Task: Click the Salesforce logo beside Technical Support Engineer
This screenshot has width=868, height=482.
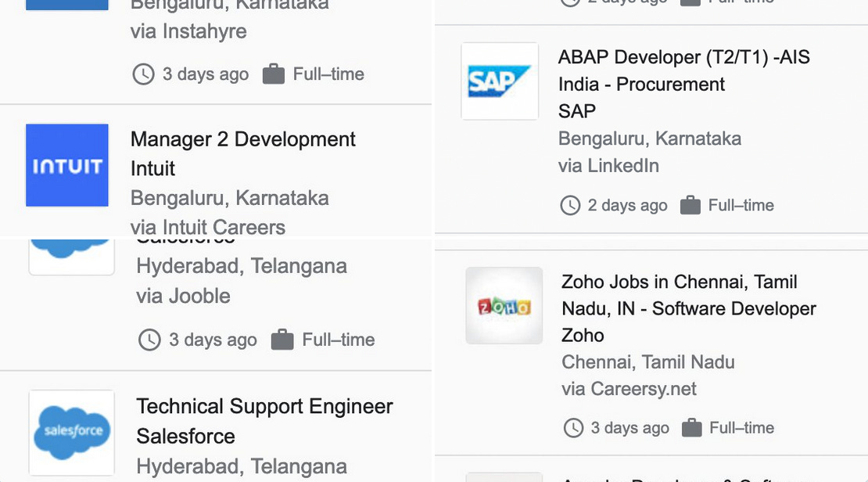Action: point(72,433)
